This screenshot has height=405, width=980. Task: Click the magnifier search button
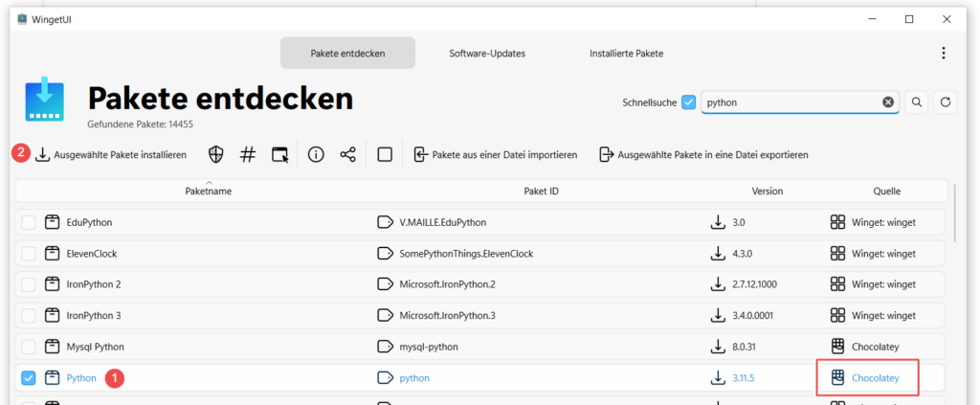[x=916, y=102]
